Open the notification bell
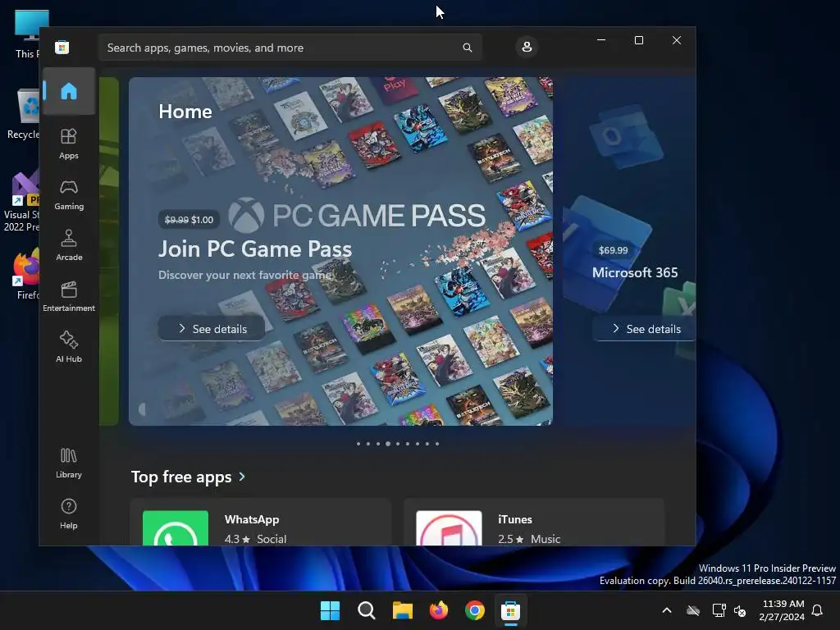 click(x=818, y=610)
